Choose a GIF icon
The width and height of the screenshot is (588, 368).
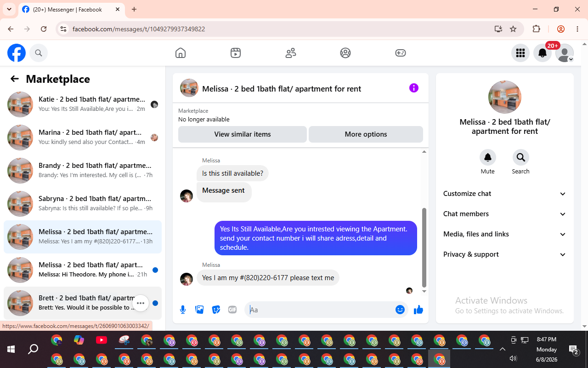pyautogui.click(x=232, y=310)
